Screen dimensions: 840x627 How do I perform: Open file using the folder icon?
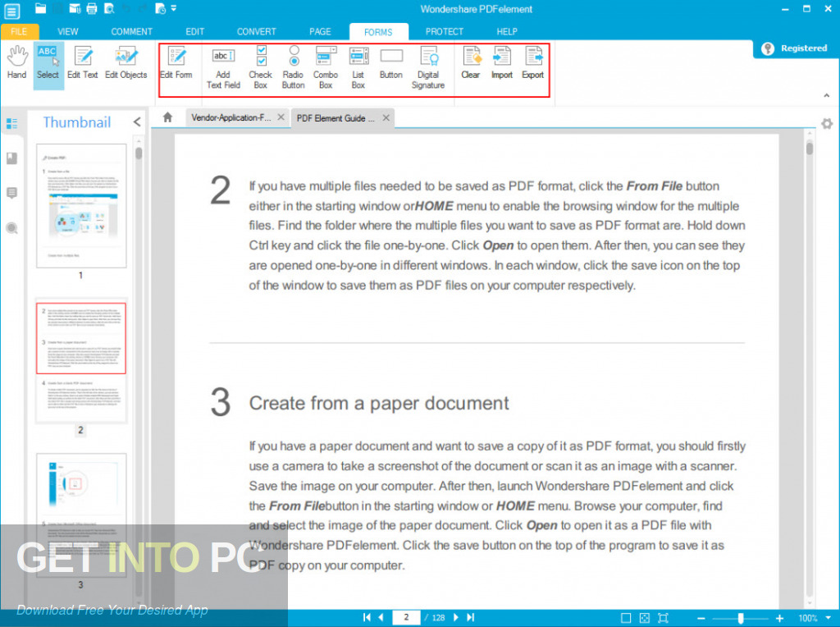click(41, 8)
